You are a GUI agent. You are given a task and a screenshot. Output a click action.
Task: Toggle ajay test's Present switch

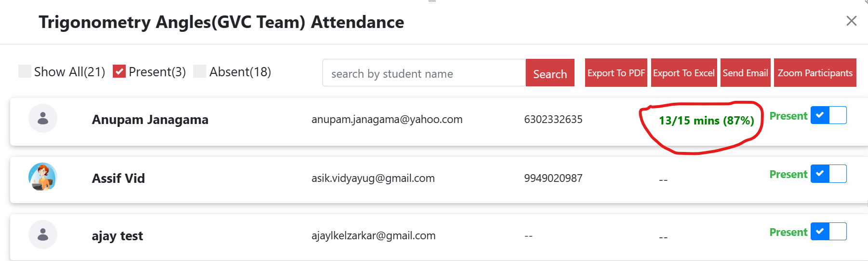(828, 232)
